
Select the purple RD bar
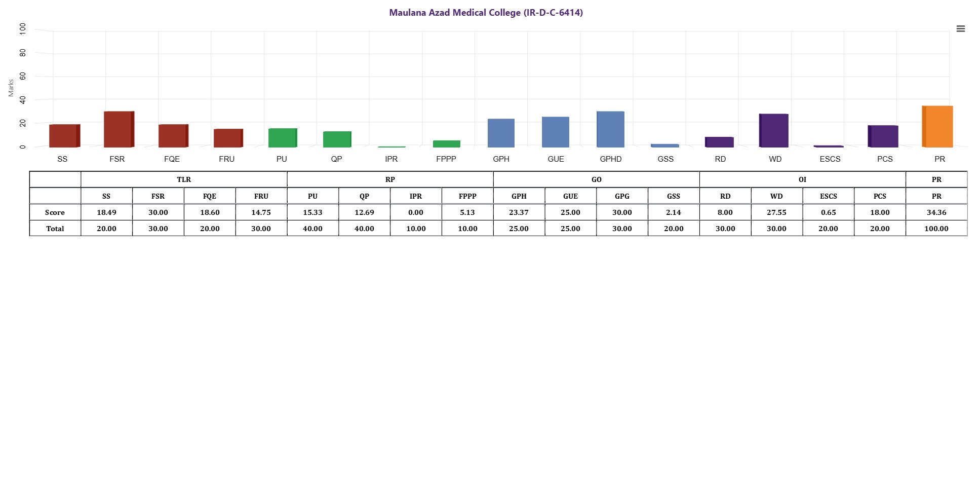719,142
